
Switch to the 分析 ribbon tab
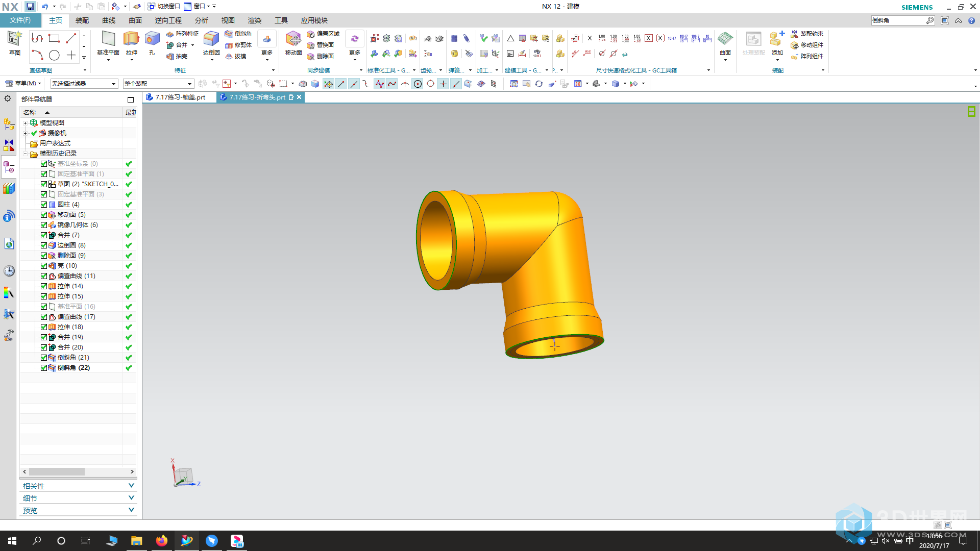tap(202, 20)
